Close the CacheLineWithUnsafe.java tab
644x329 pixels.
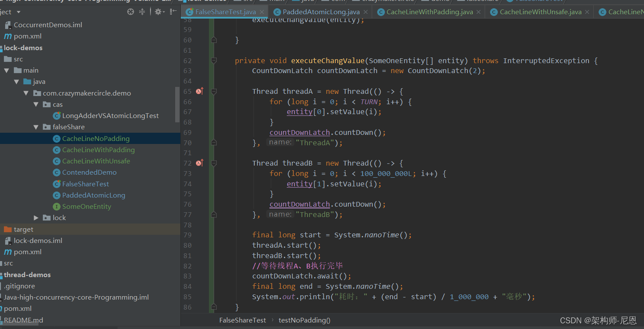(587, 12)
